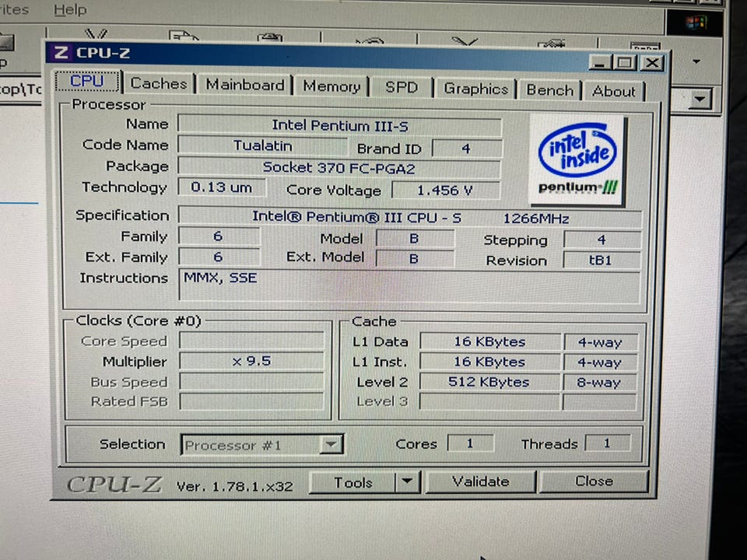747x560 pixels.
Task: Click the version text 'Ver. 1.78.1.x32'
Action: pos(234,486)
